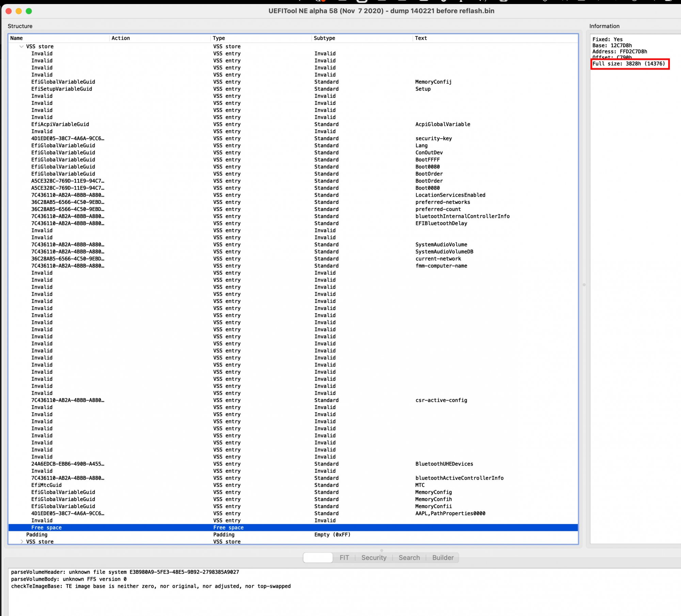Open the Builder tab

pos(443,557)
